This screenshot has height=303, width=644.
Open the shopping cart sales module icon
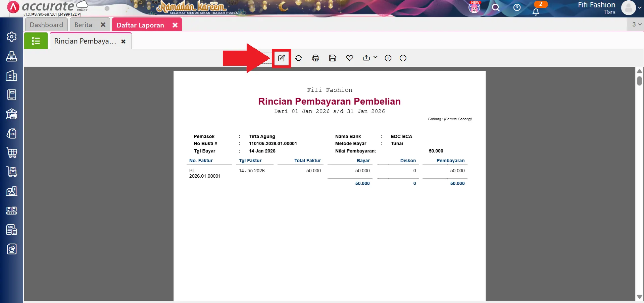pos(12,153)
